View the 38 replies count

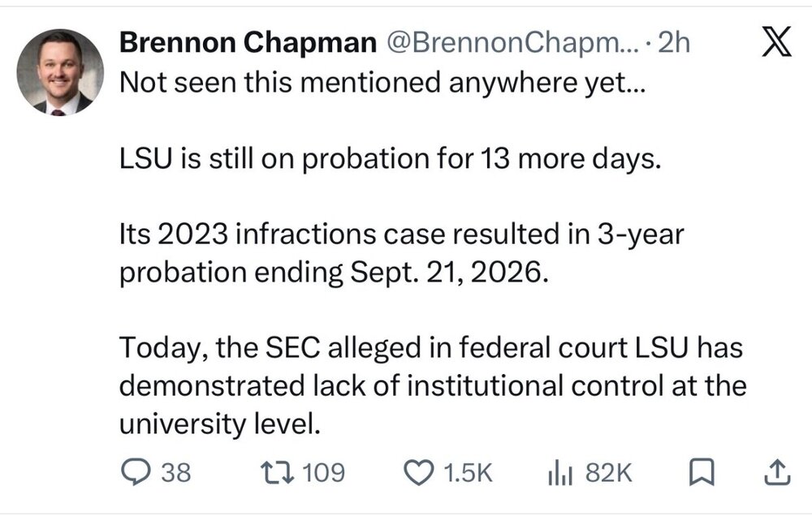[x=175, y=473]
